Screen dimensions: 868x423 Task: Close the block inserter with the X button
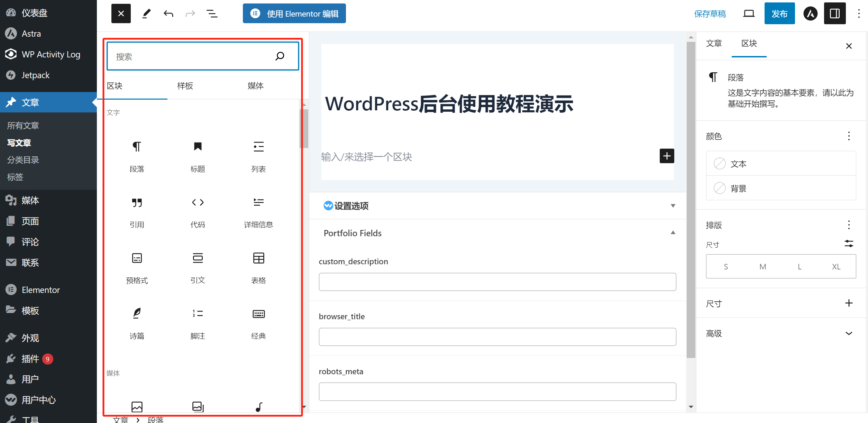coord(121,13)
